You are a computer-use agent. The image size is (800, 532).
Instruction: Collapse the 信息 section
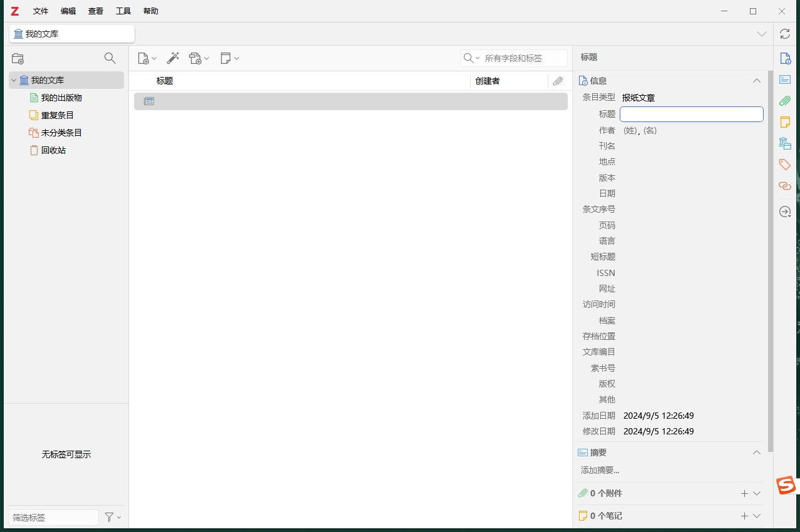click(756, 81)
